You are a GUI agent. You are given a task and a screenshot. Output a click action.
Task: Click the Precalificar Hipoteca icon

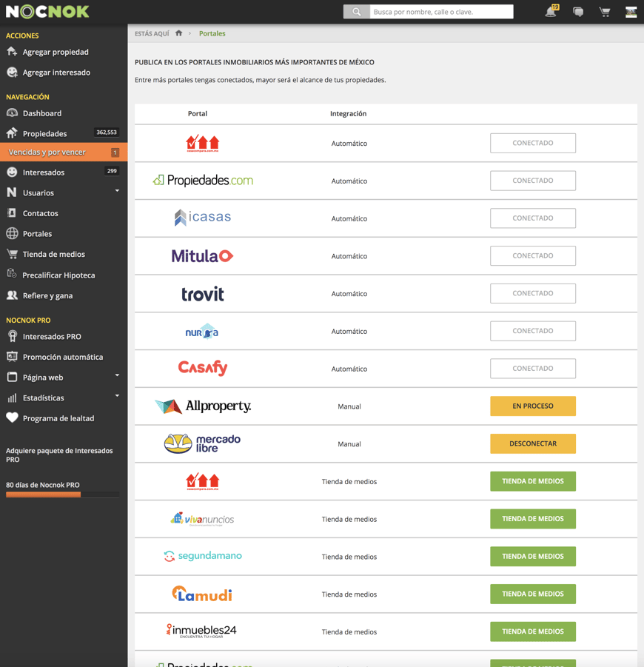12,273
